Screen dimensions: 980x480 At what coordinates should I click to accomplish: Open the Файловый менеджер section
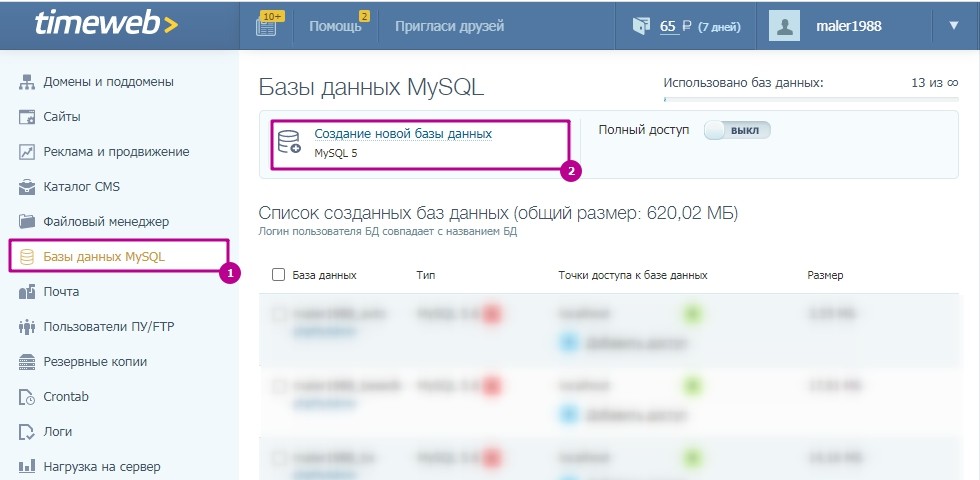pyautogui.click(x=106, y=222)
